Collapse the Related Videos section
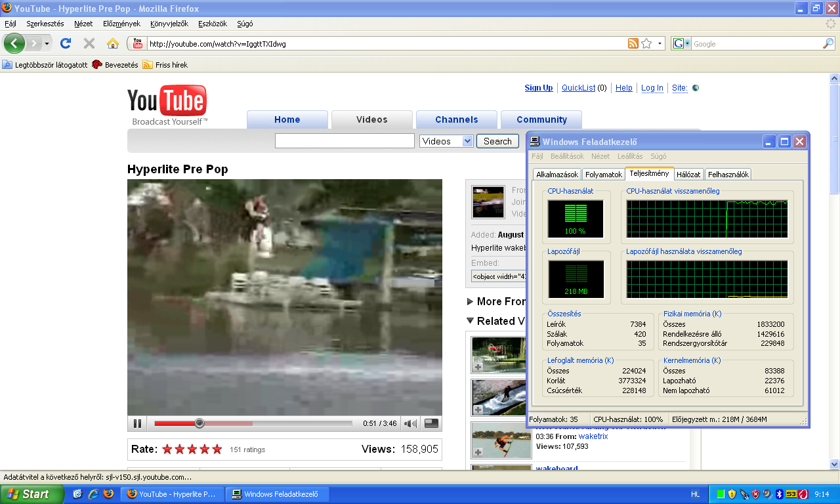The height and width of the screenshot is (504, 840). pyautogui.click(x=470, y=321)
